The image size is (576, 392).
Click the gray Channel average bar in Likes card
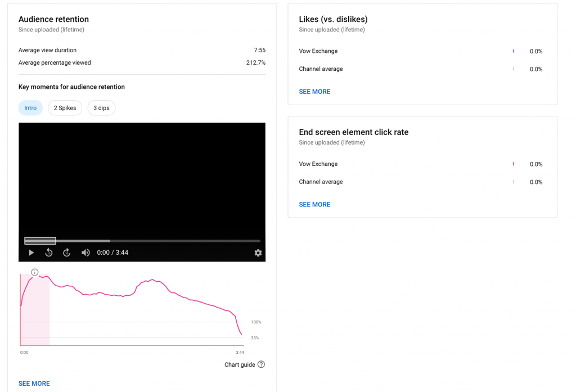pos(514,69)
